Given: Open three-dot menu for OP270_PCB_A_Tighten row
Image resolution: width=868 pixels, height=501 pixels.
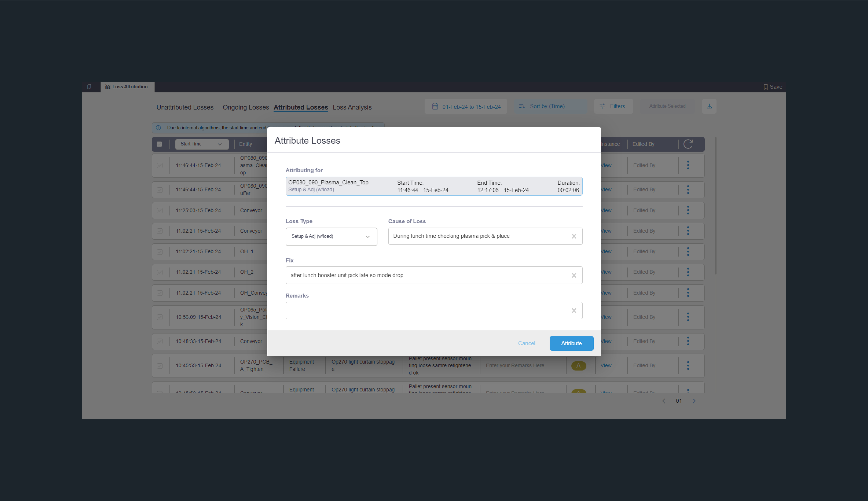Looking at the screenshot, I should point(688,365).
